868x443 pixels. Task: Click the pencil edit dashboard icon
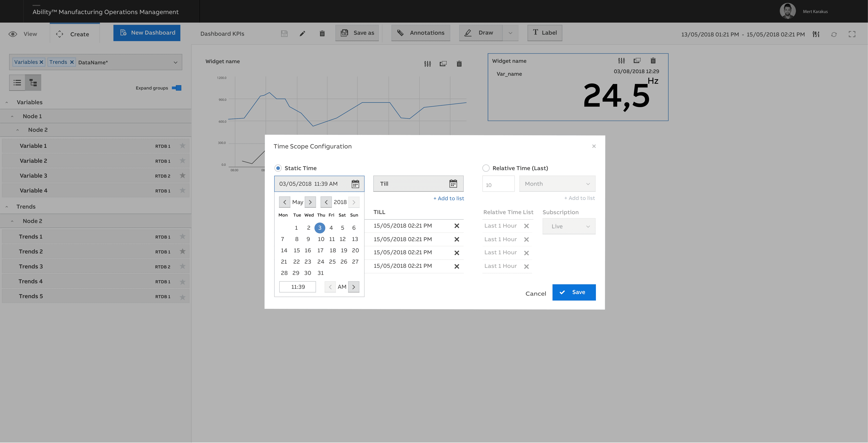(302, 33)
